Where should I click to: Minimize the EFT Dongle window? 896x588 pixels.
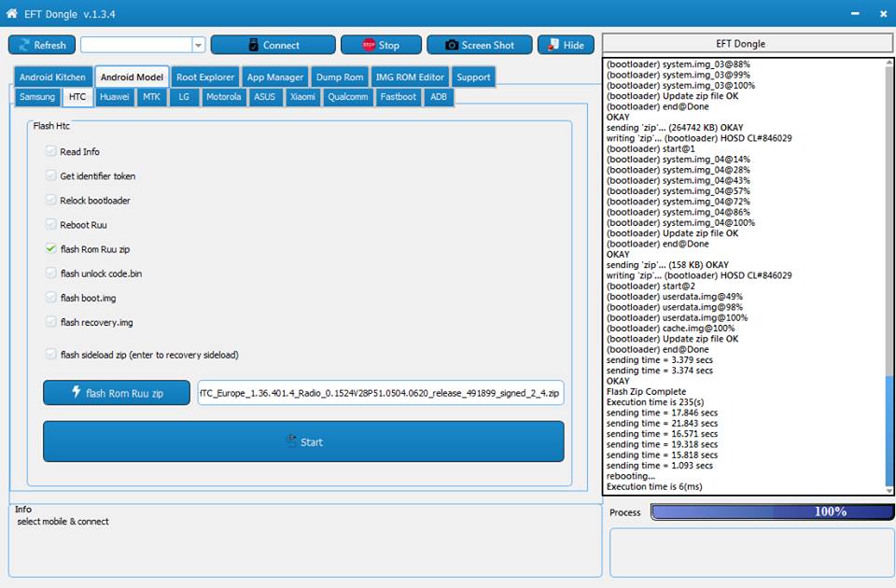(855, 13)
